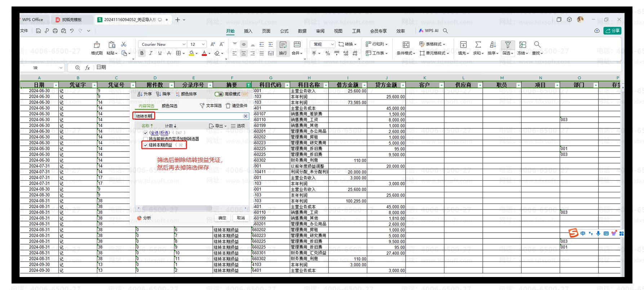644x290 pixels.
Task: Click the Filter (筛选) funnel icon in ribbon
Action: pyautogui.click(x=507, y=45)
